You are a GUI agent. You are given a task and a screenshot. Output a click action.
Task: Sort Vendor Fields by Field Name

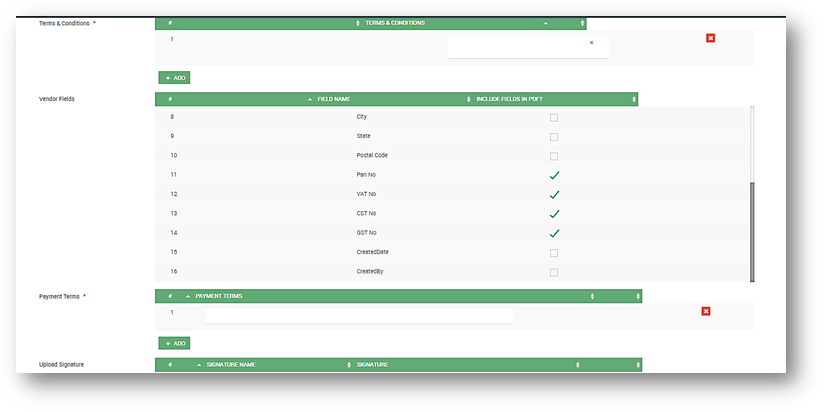[x=334, y=99]
